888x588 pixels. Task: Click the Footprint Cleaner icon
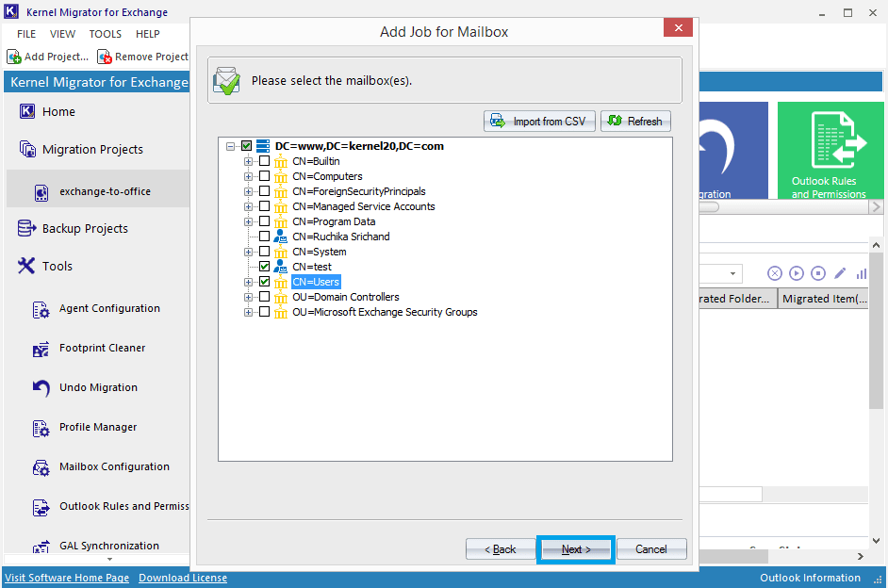tap(41, 350)
